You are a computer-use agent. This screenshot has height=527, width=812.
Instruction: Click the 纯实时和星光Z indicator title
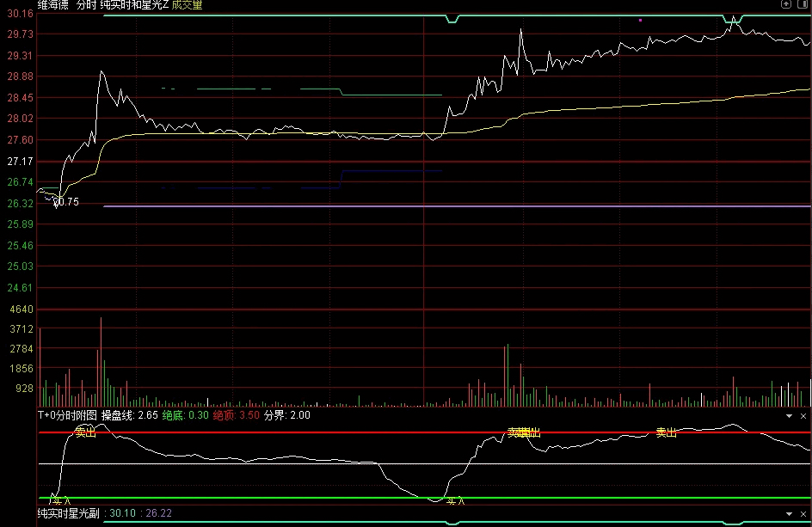click(134, 5)
